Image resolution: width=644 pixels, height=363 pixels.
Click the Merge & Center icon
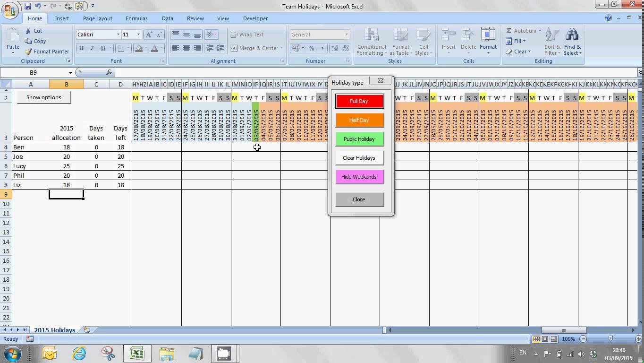234,48
